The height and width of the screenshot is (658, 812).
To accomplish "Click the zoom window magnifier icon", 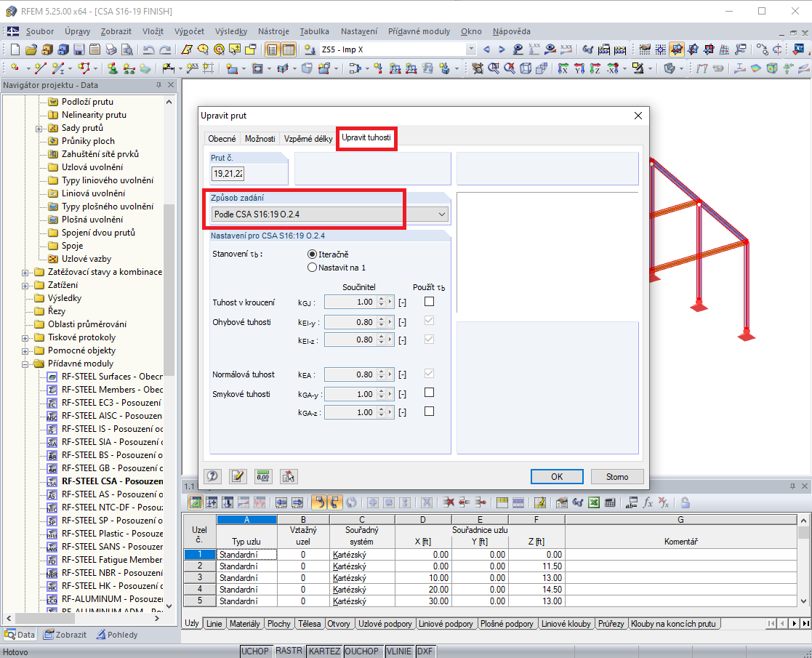I will (494, 68).
